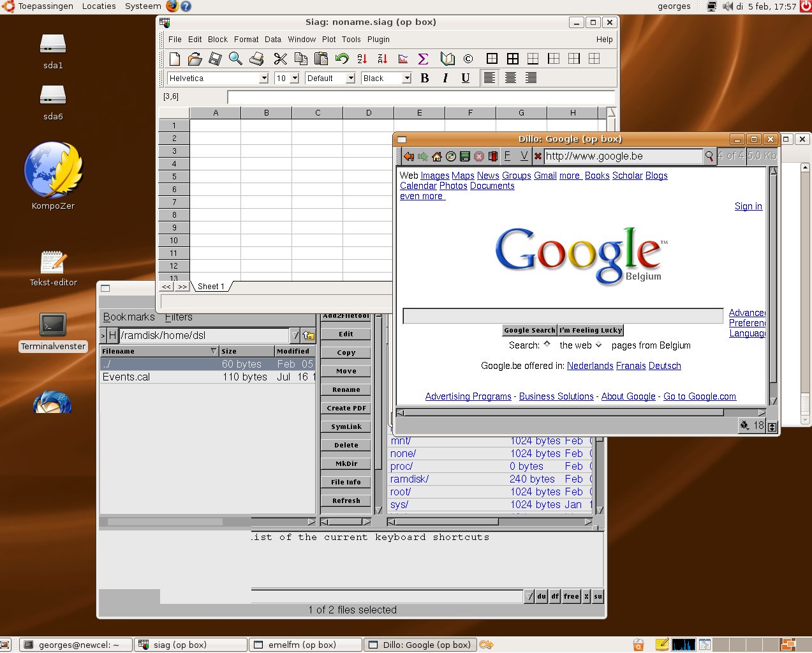Toggle Italic formatting in Siag
The height and width of the screenshot is (653, 812).
pyautogui.click(x=445, y=78)
